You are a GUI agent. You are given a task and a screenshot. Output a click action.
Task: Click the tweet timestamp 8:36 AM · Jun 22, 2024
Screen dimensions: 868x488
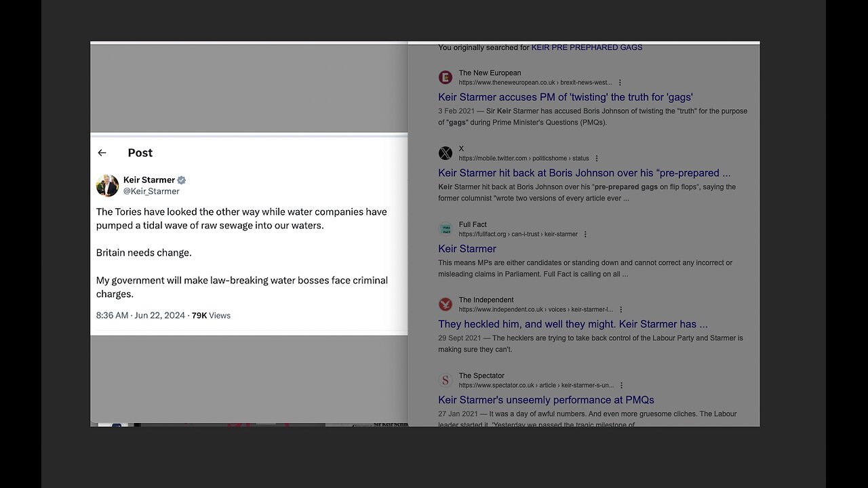(x=140, y=315)
